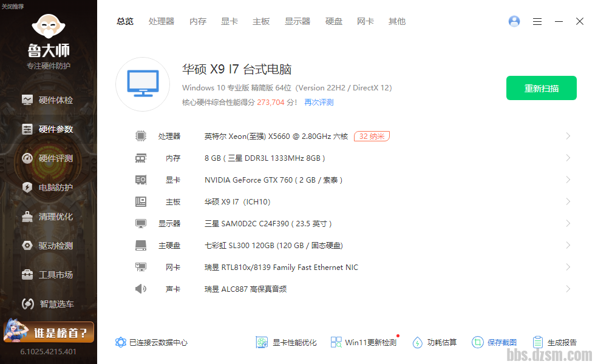The image size is (595, 364).
Task: Click the main hard disk icon
Action: pyautogui.click(x=141, y=245)
